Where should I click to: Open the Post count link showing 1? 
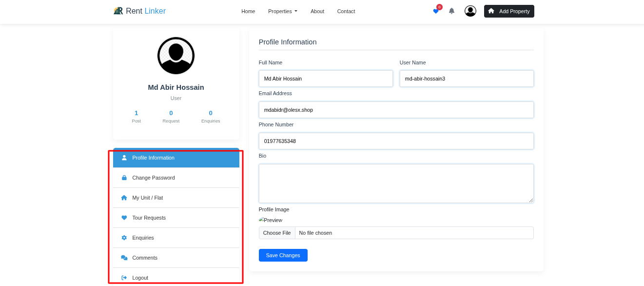point(136,113)
